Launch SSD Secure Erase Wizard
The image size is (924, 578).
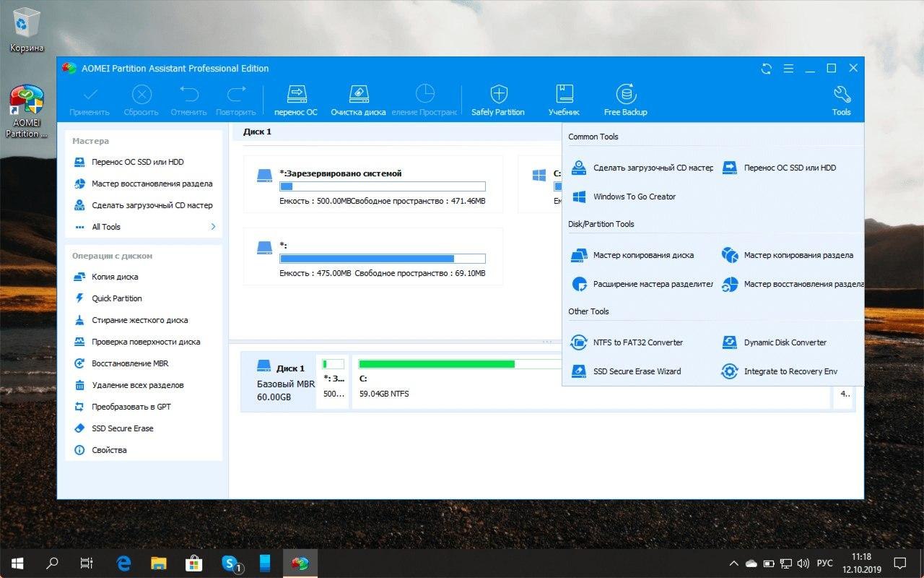click(x=637, y=371)
